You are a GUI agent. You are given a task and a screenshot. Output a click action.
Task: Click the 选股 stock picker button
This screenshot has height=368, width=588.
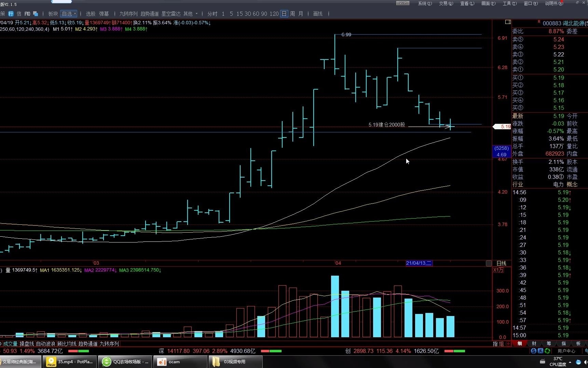click(x=91, y=14)
